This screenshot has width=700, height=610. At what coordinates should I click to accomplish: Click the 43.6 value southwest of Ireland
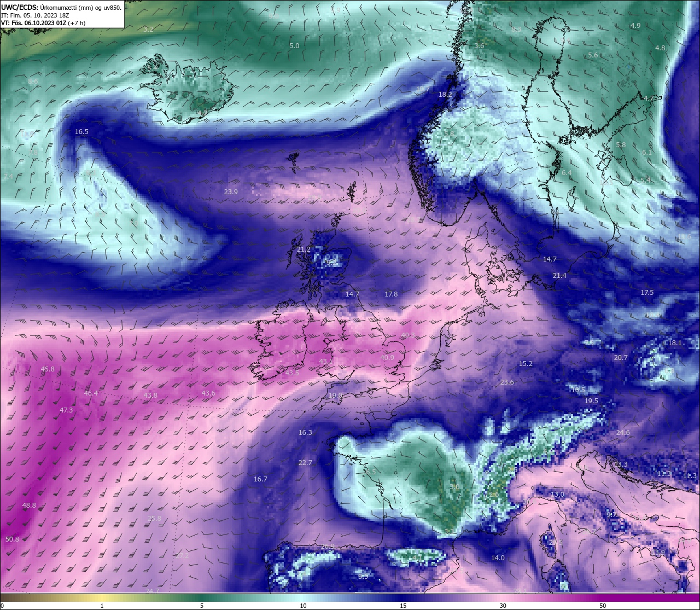tap(208, 393)
